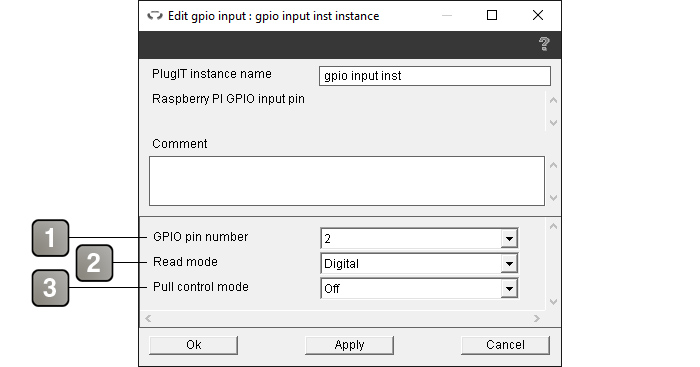Select callout marker number 3
The width and height of the screenshot is (700, 367).
pyautogui.click(x=50, y=288)
